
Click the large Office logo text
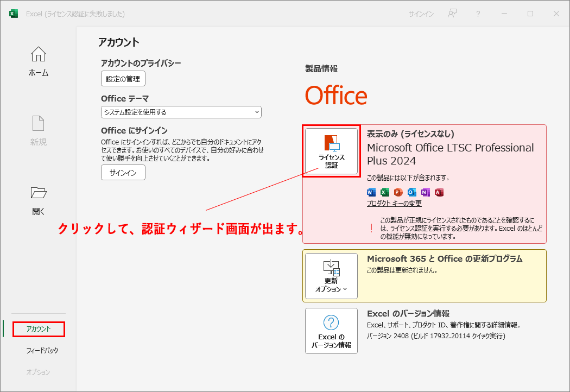pyautogui.click(x=336, y=95)
